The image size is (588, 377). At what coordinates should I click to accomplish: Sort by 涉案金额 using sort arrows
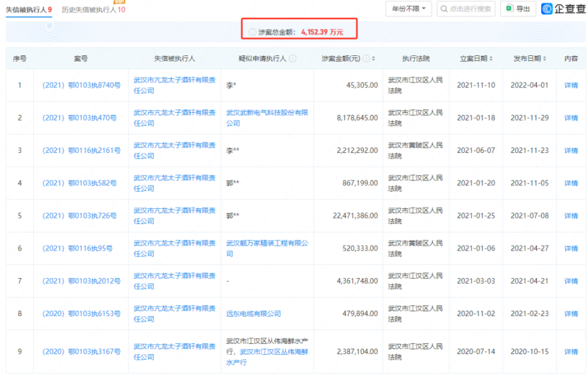pos(374,59)
